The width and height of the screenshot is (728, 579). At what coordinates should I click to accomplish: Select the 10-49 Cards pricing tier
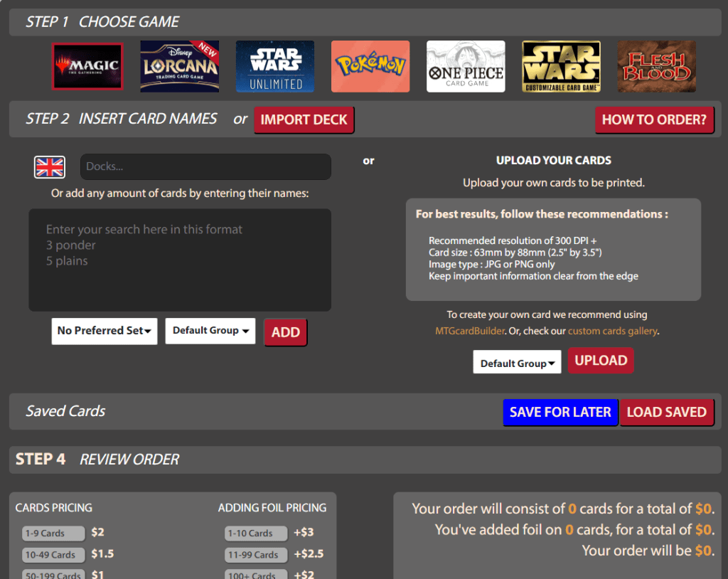click(53, 554)
